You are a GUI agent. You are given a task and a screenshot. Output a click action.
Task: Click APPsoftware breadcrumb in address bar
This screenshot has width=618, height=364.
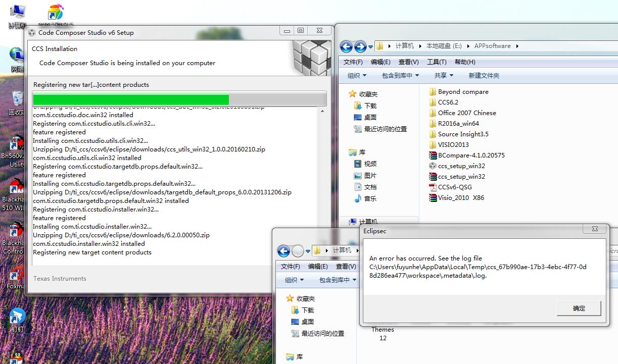(492, 46)
